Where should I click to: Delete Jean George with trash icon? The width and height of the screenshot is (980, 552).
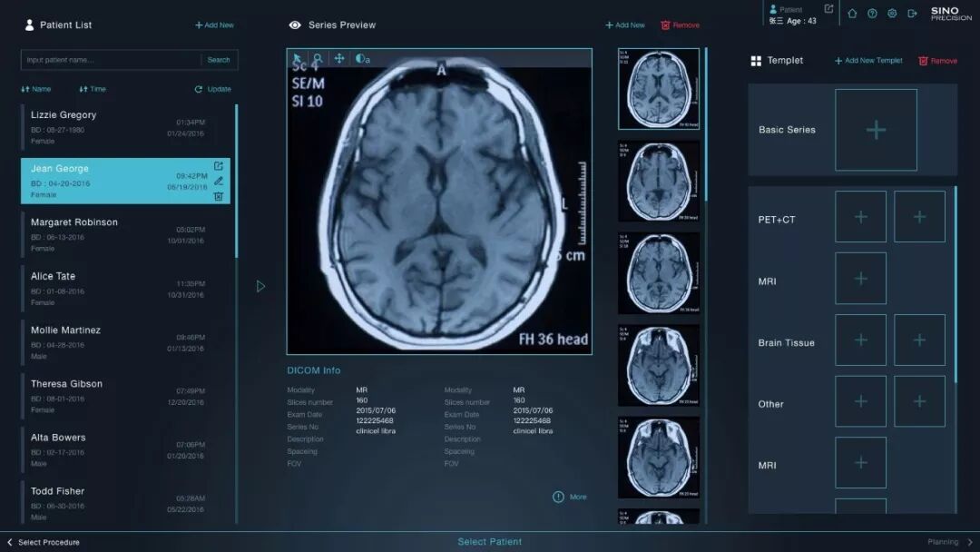coord(218,196)
